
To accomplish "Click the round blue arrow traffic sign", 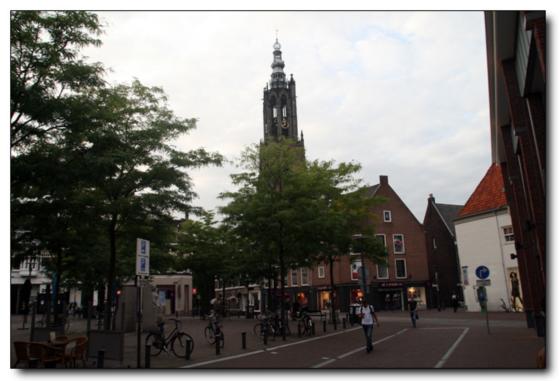I will click(x=482, y=272).
